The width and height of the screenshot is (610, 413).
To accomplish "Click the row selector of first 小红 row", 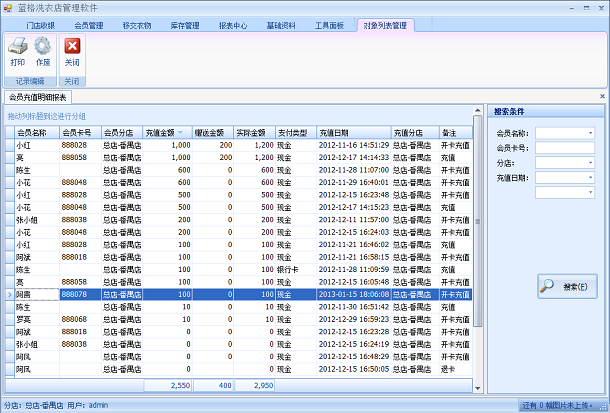I will coord(10,145).
